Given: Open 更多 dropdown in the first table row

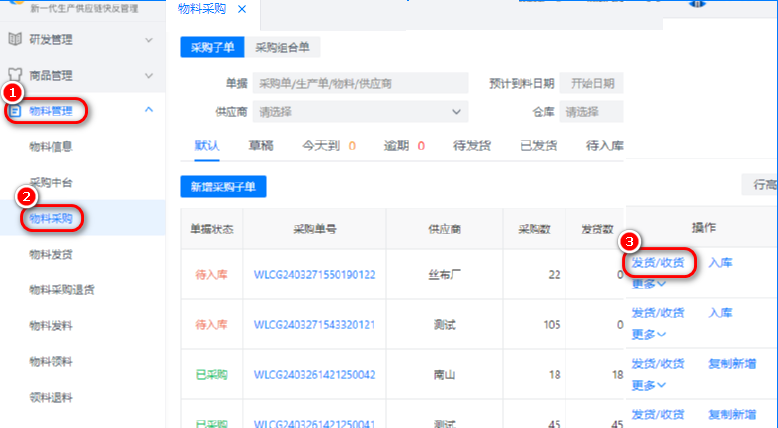Looking at the screenshot, I should click(x=648, y=283).
